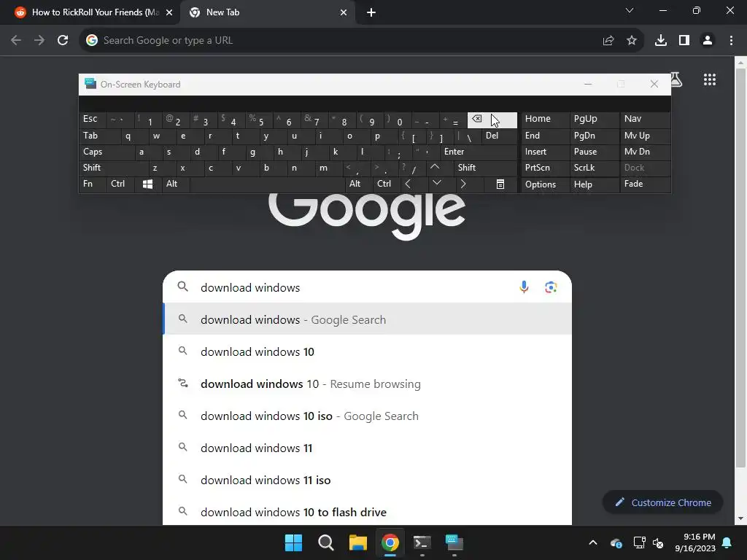Open the Google apps grid

pos(710,79)
